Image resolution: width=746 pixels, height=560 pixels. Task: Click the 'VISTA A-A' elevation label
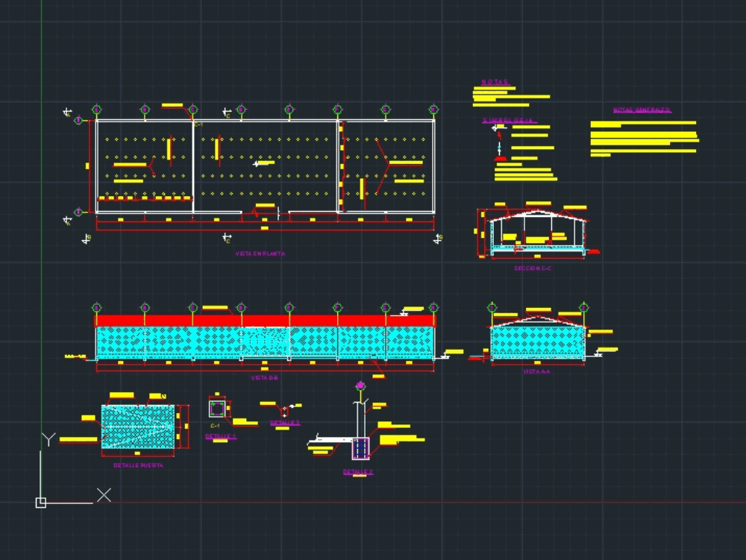[x=536, y=371]
